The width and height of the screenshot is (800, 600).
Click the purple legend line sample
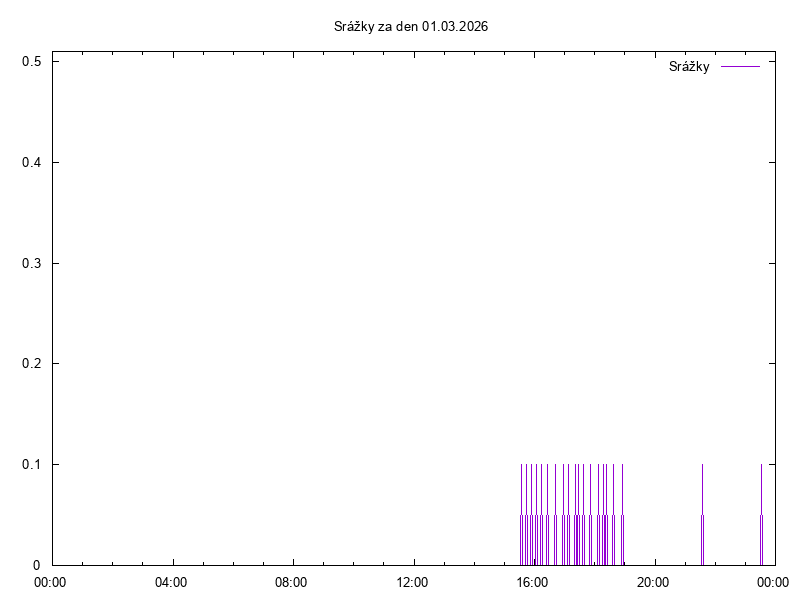point(740,67)
